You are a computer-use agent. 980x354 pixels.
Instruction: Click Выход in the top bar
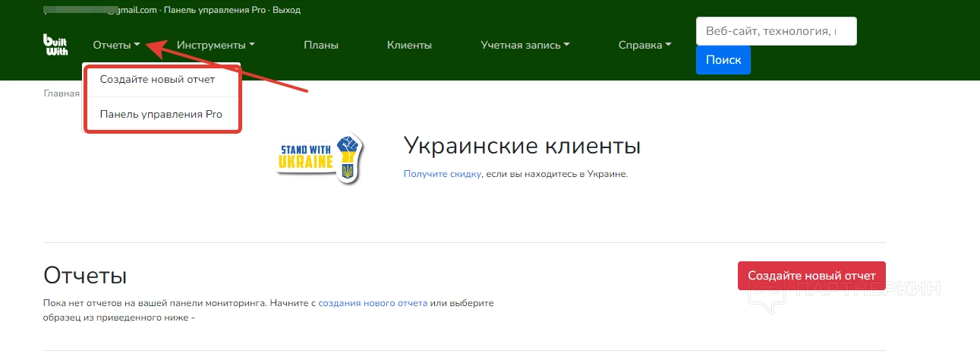point(286,11)
